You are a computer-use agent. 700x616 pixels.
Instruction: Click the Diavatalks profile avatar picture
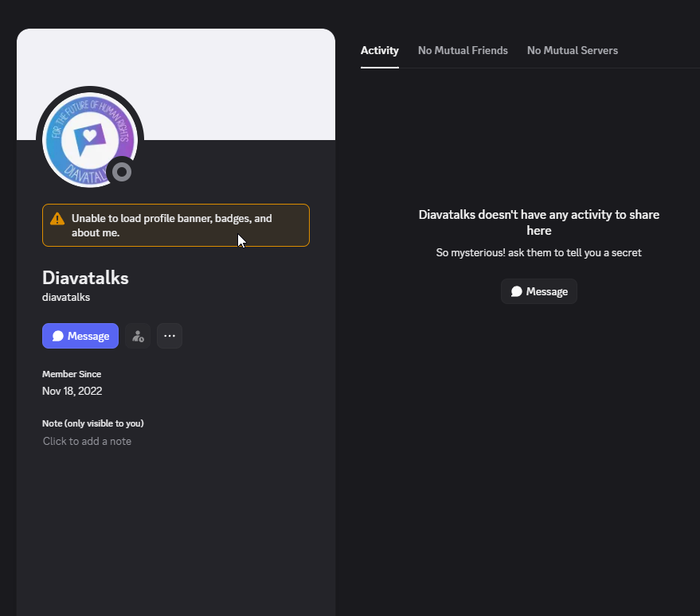click(88, 138)
